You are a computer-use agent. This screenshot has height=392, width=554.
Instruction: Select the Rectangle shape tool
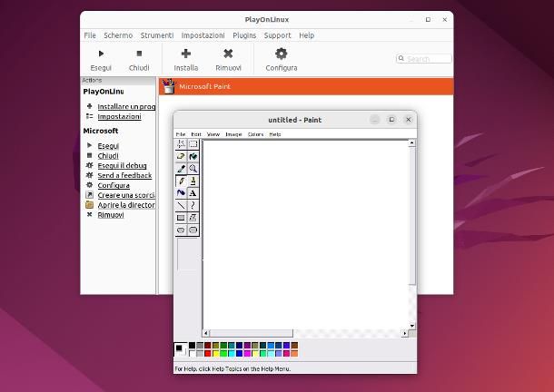point(181,218)
